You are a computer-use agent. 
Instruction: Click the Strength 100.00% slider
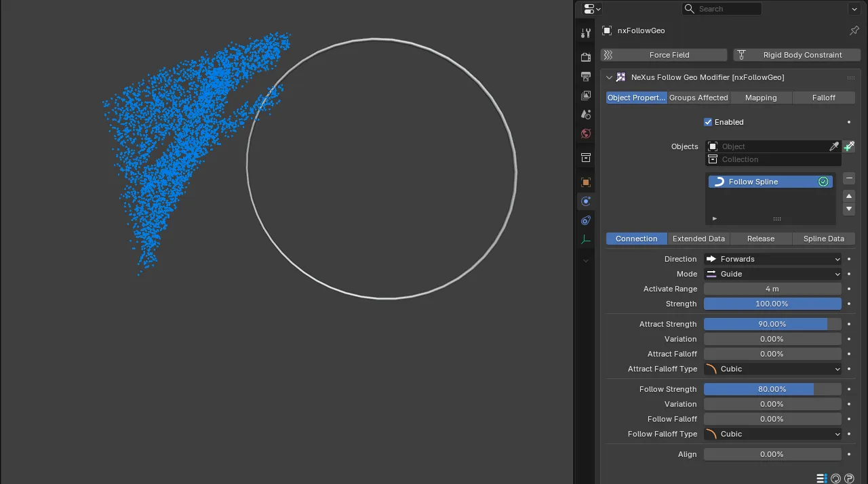(772, 304)
